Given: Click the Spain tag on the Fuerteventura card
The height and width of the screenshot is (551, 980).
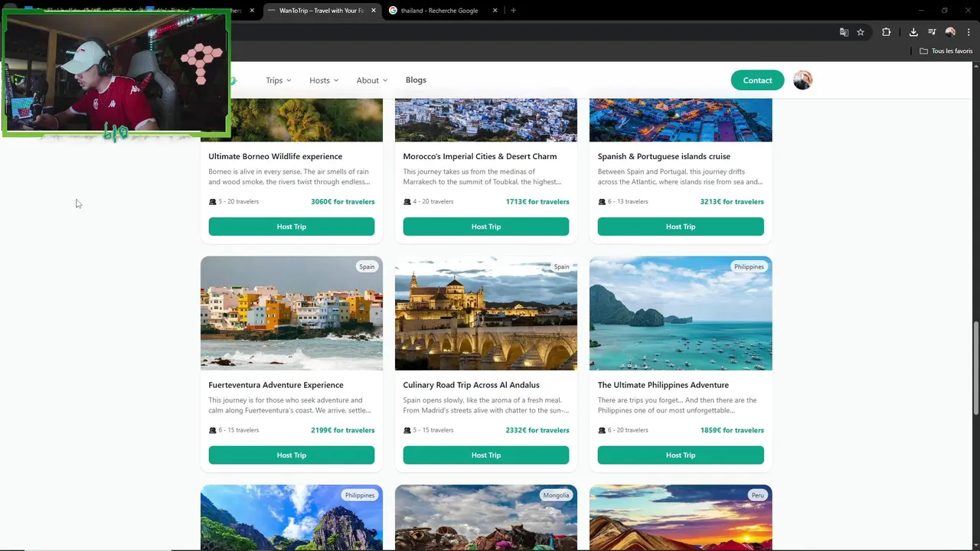Looking at the screenshot, I should 367,267.
